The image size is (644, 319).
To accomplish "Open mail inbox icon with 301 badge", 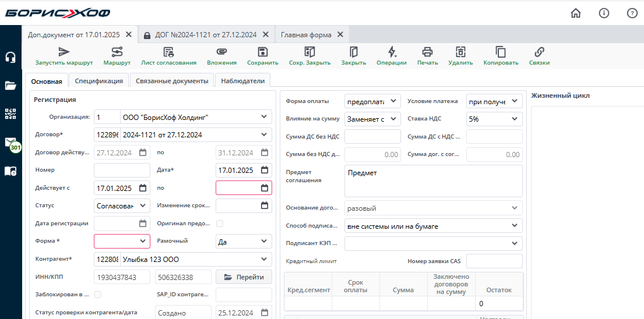I will pyautogui.click(x=10, y=143).
